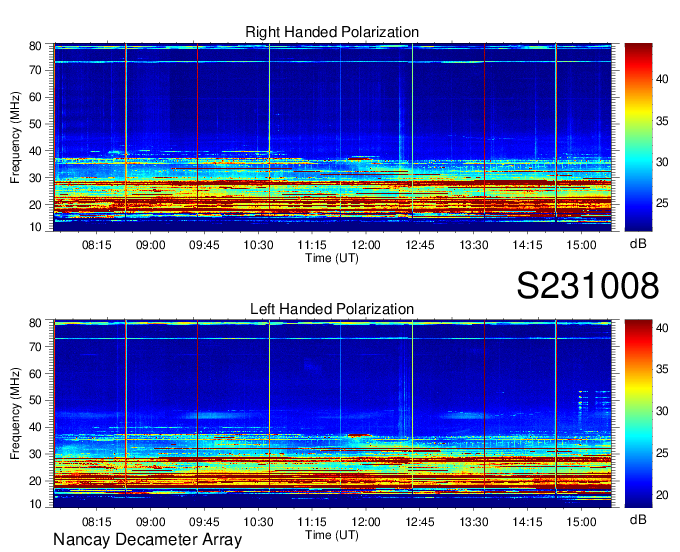Click the 20 MHz tick on the Right Handed frequency axis
Viewport: 680px width, 552px height.
pos(35,205)
